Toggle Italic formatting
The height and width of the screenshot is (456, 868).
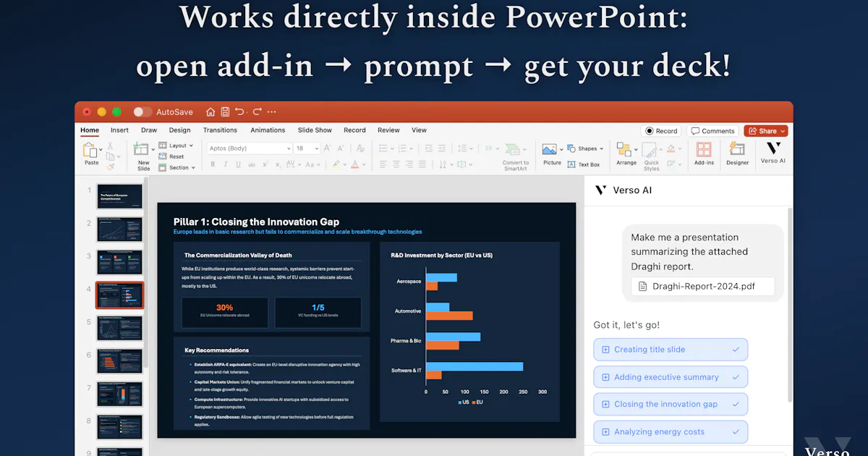225,164
